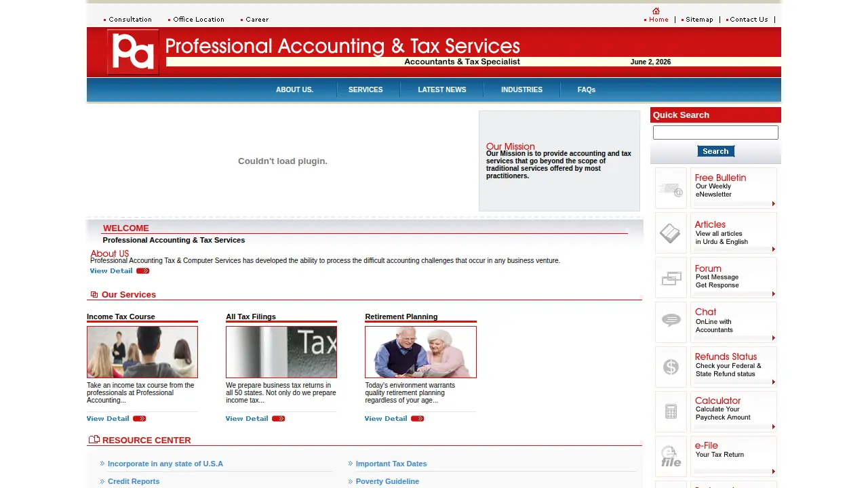Open the Refunds Status panel link
Screen dimensions: 868x488
point(733,367)
